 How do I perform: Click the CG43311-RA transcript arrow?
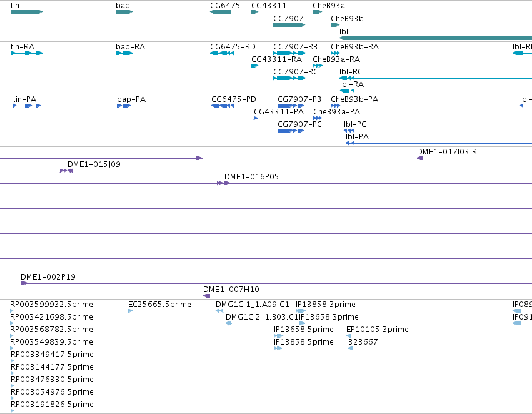click(x=255, y=66)
